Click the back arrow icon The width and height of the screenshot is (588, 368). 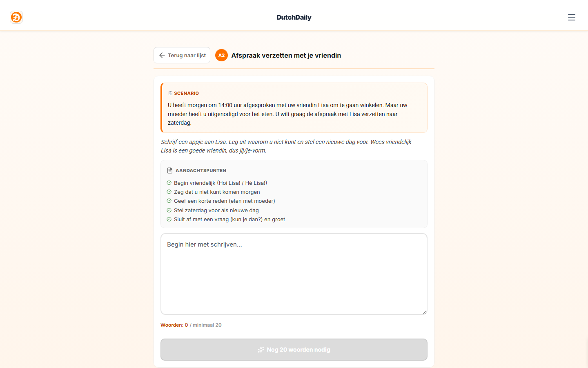tap(162, 55)
